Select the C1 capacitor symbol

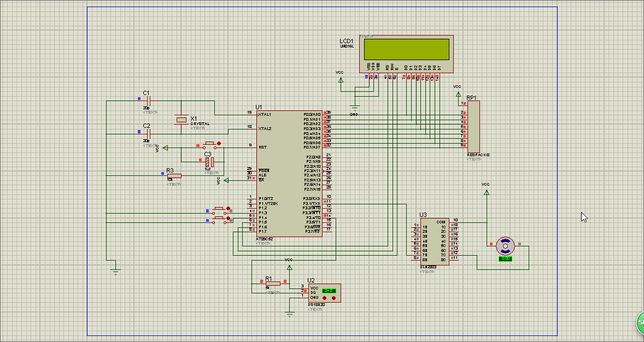pos(148,101)
